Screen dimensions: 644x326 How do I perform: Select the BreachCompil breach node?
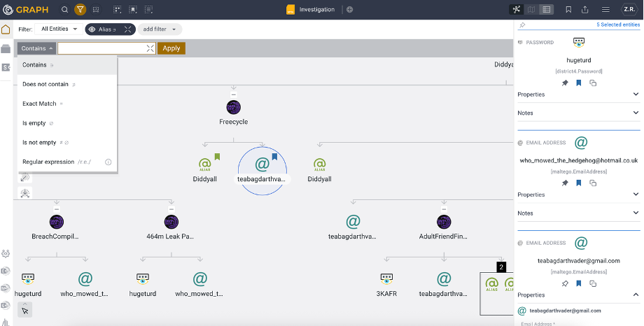click(57, 222)
